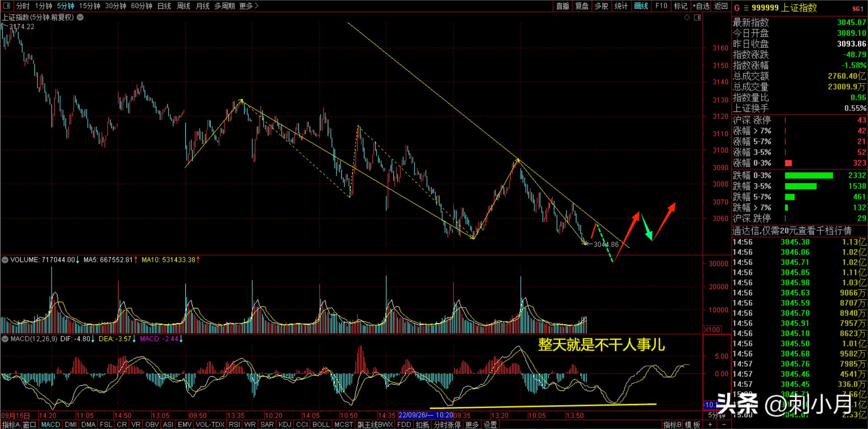Select the VOL-TDX indicator
This screenshot has width=868, height=429.
[x=210, y=424]
